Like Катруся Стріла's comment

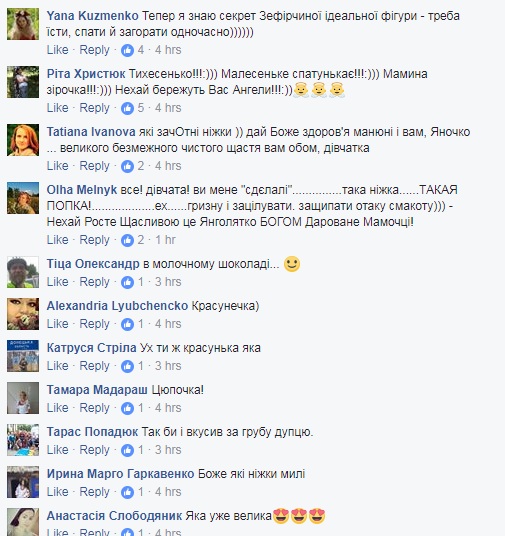(57, 366)
